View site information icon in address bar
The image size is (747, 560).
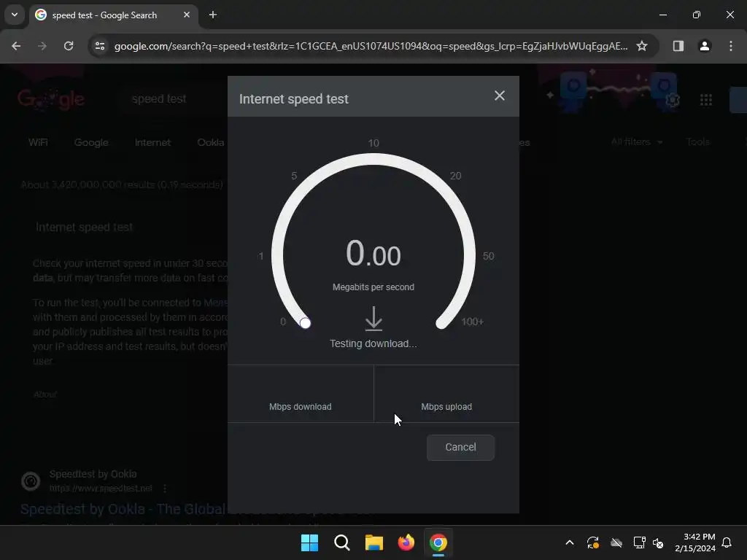pyautogui.click(x=99, y=46)
